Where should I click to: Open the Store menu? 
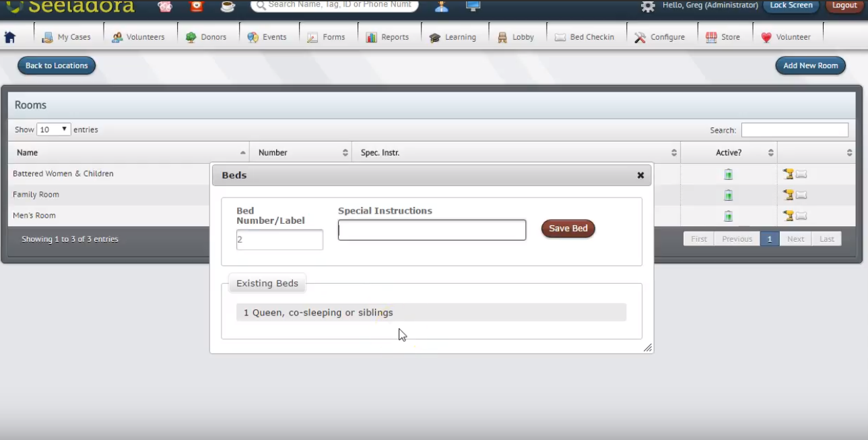(x=723, y=37)
